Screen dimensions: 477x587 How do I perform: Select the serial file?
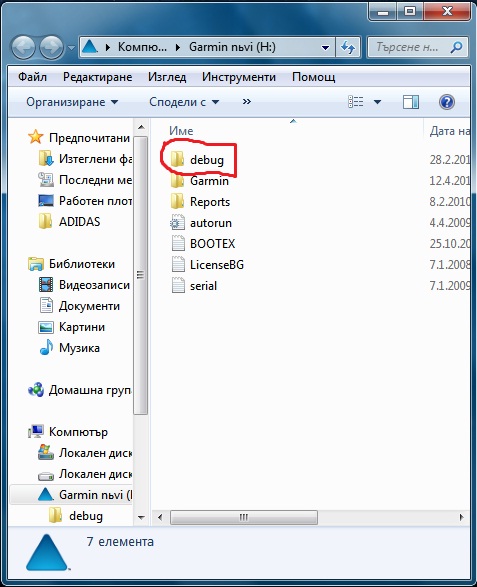click(x=203, y=286)
